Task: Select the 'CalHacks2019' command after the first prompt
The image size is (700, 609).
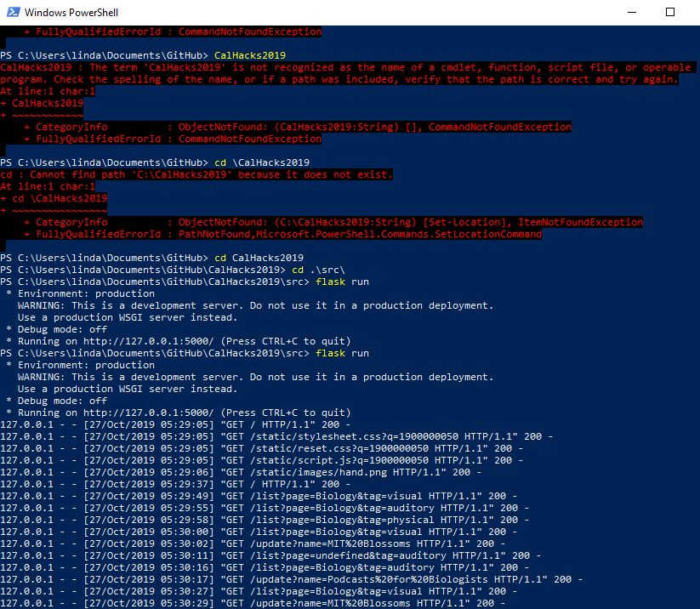Action: point(250,55)
